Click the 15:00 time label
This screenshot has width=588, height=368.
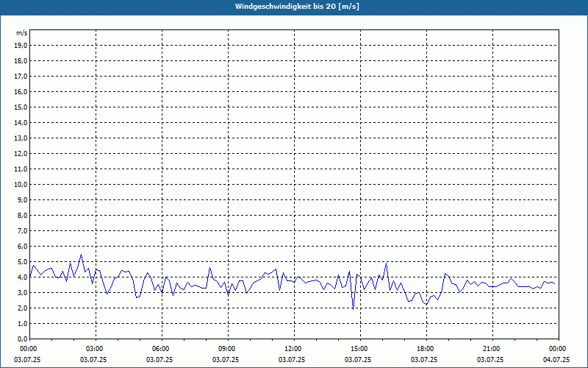pos(358,349)
